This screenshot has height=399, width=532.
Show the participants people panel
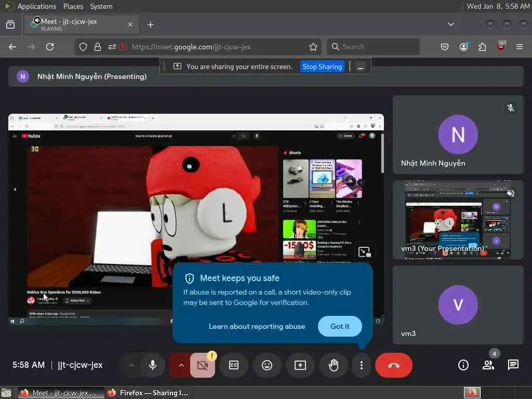pyautogui.click(x=488, y=365)
